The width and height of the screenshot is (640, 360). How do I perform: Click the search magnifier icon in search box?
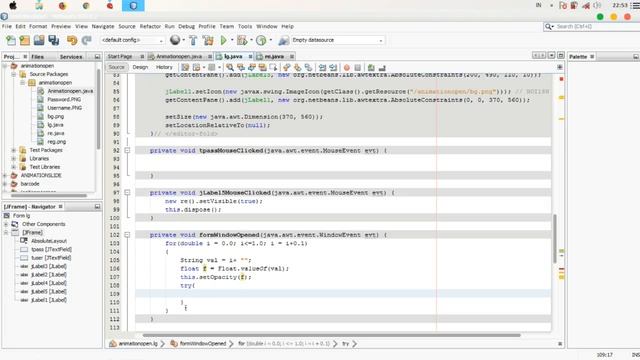click(548, 27)
